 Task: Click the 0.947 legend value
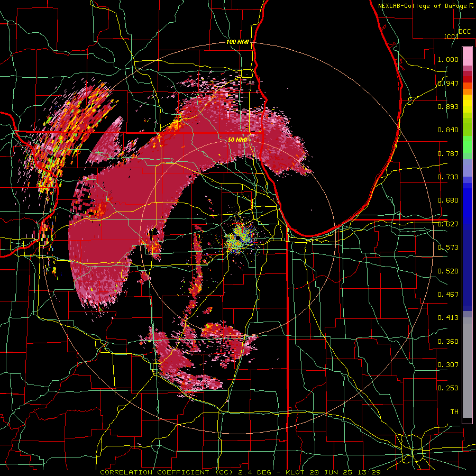pos(448,83)
